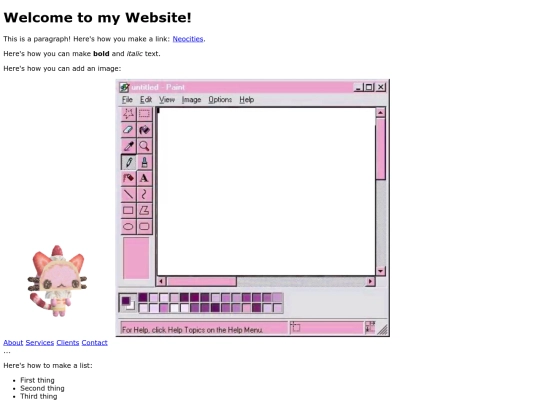Image resolution: width=540 pixels, height=405 pixels.
Task: Click the Paint app icon in title bar
Action: pyautogui.click(x=124, y=87)
